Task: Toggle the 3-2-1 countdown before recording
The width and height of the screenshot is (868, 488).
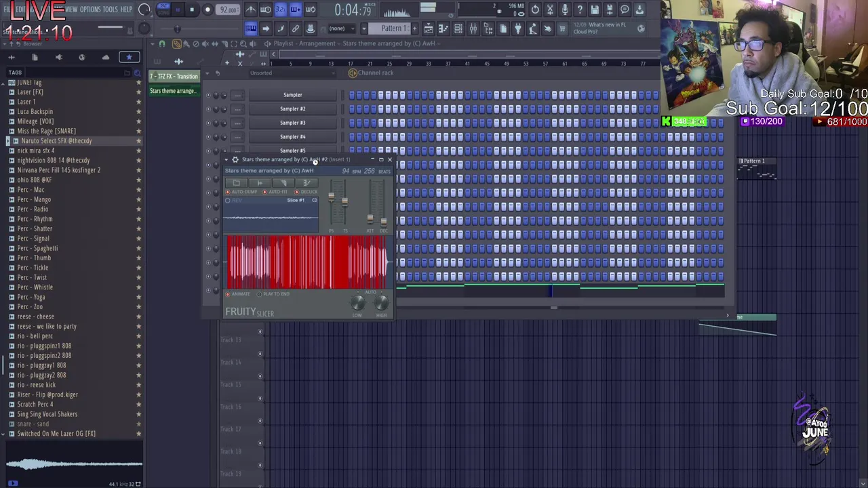Action: click(x=280, y=9)
